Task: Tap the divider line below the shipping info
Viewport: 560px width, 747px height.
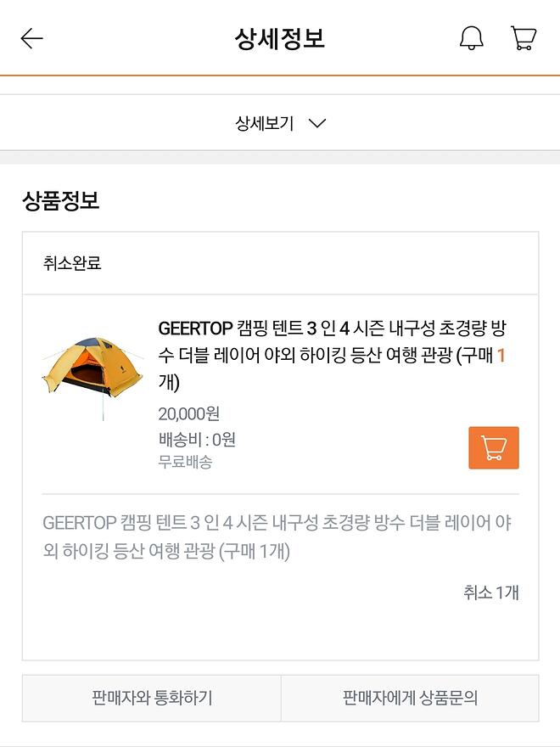Action: pos(280,494)
